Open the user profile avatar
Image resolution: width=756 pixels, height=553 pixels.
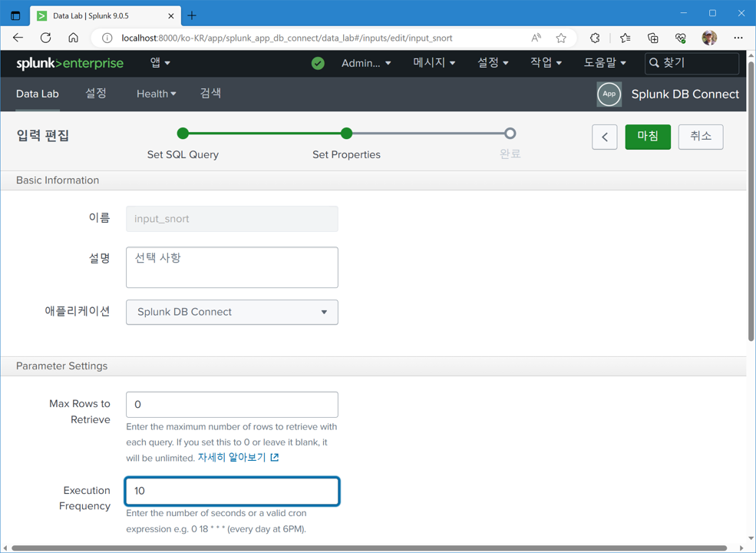pyautogui.click(x=709, y=38)
